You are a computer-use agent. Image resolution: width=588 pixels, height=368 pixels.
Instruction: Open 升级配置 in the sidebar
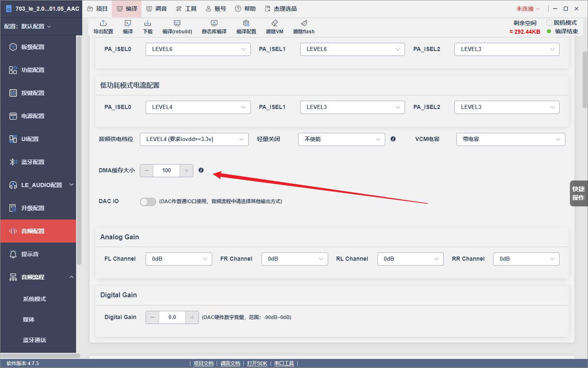point(38,208)
